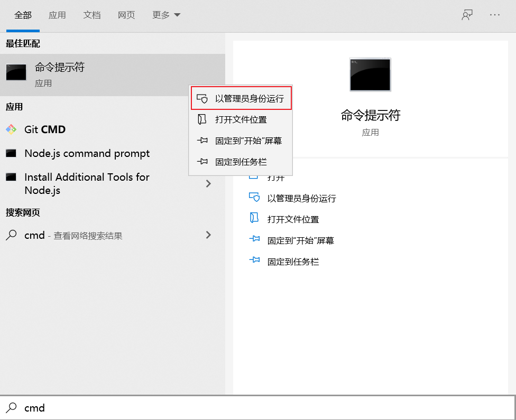Click 命令提示符 title in preview pane
Viewport: 516px width, 420px height.
point(371,116)
